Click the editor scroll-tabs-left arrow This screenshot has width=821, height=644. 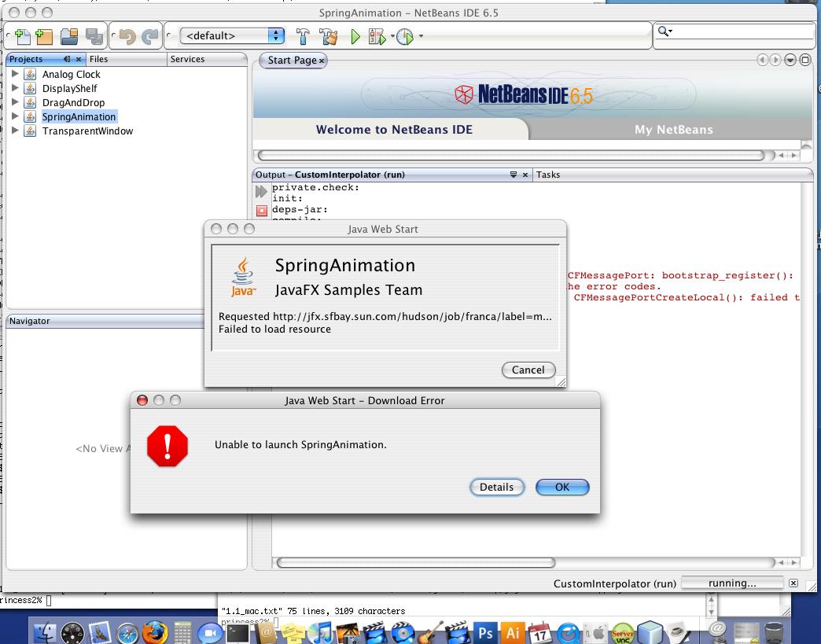click(763, 60)
